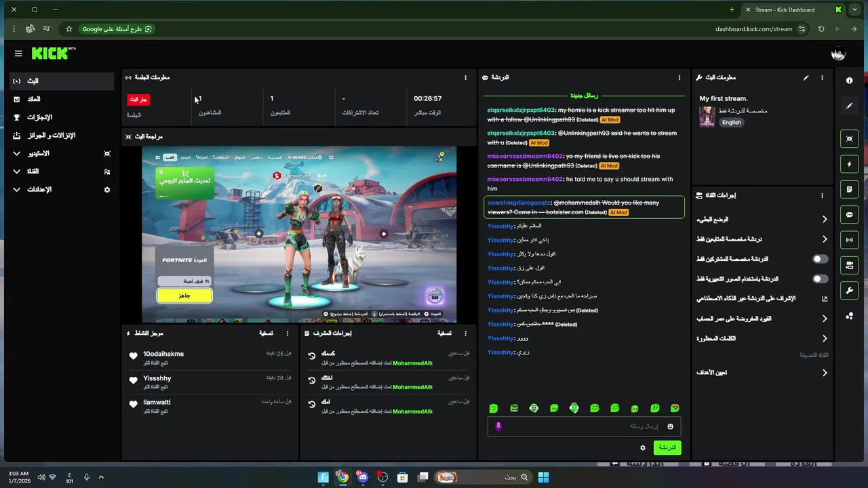Click the purple microphone in chat input
The image size is (868, 488).
point(498,426)
